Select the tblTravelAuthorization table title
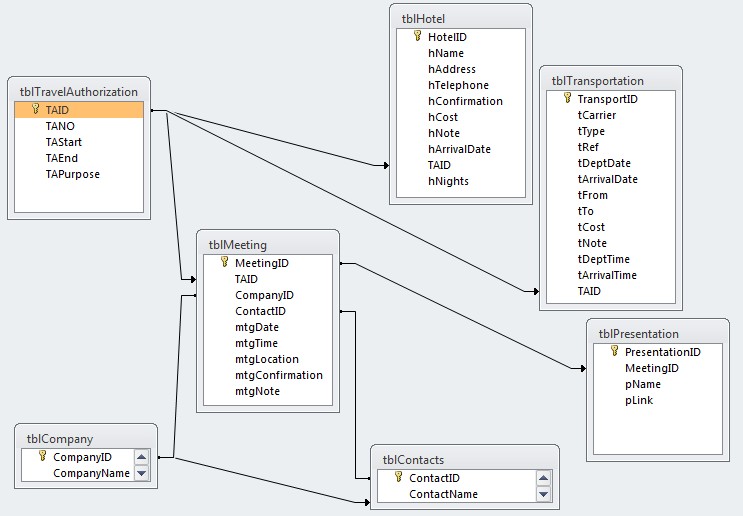This screenshot has height=516, width=743. click(79, 92)
